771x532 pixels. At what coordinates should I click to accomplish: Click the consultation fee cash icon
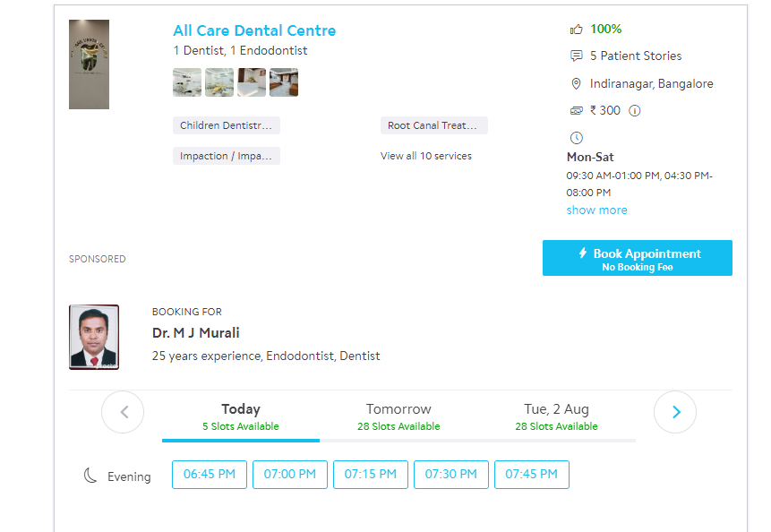[577, 111]
